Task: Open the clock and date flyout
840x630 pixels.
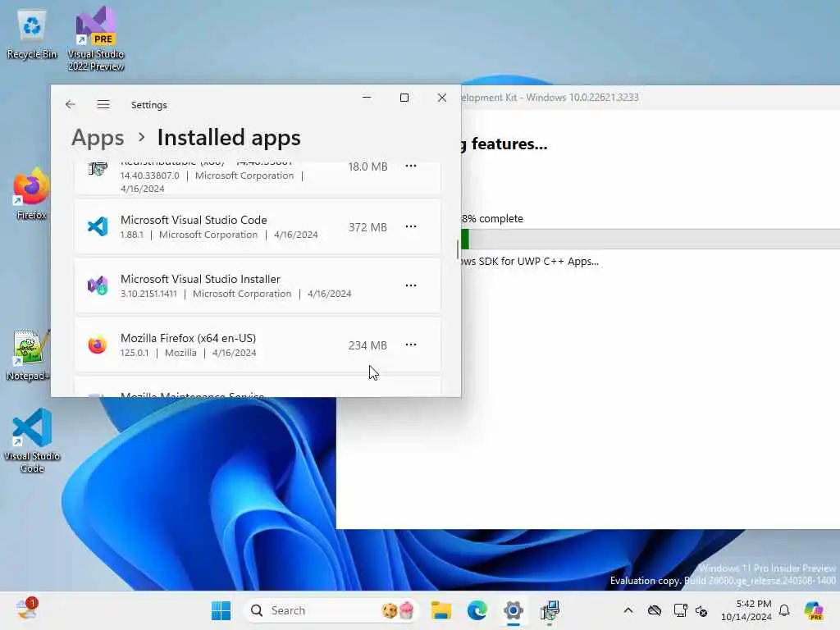Action: (746, 610)
